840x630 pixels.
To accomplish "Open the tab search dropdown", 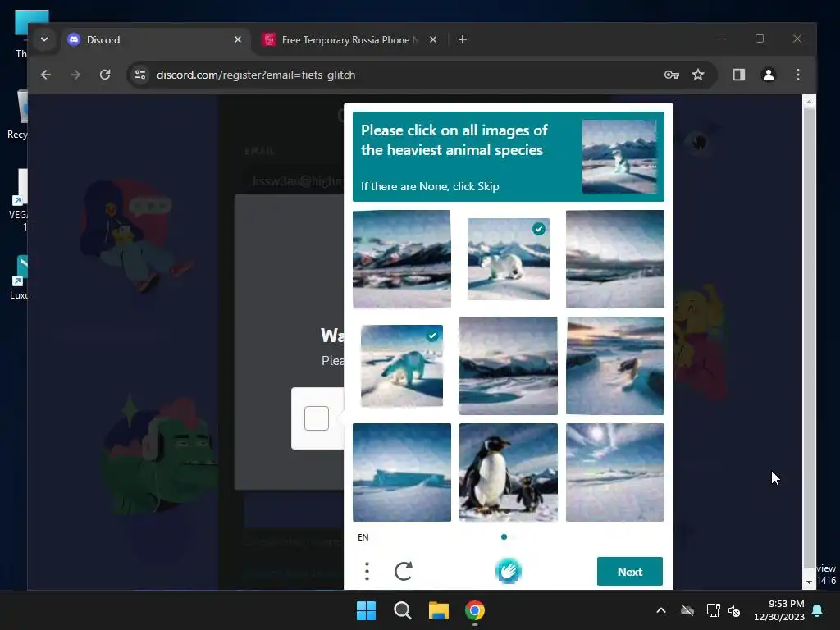I will 44,39.
